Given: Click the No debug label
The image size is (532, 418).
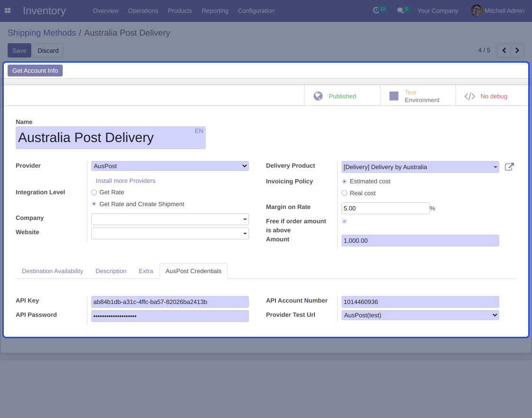Looking at the screenshot, I should [x=494, y=96].
